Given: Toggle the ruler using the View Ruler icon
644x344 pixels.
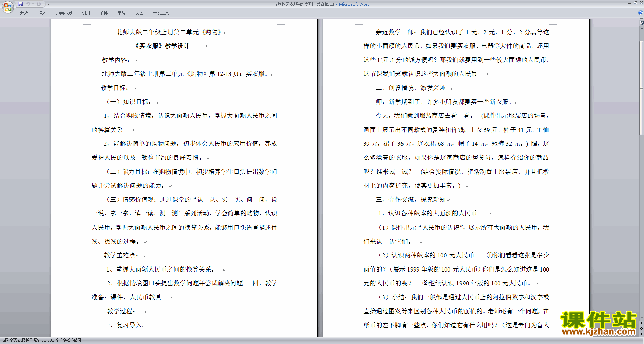Looking at the screenshot, I should [x=641, y=23].
